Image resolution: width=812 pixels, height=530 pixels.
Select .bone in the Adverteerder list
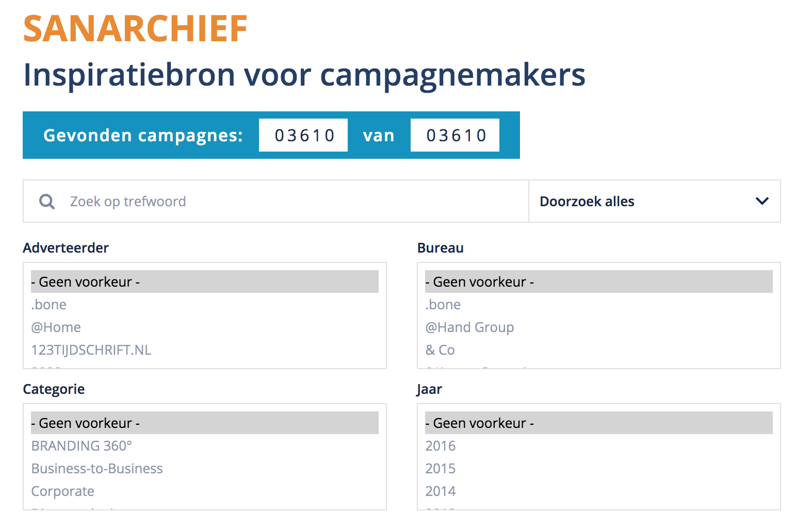click(49, 305)
